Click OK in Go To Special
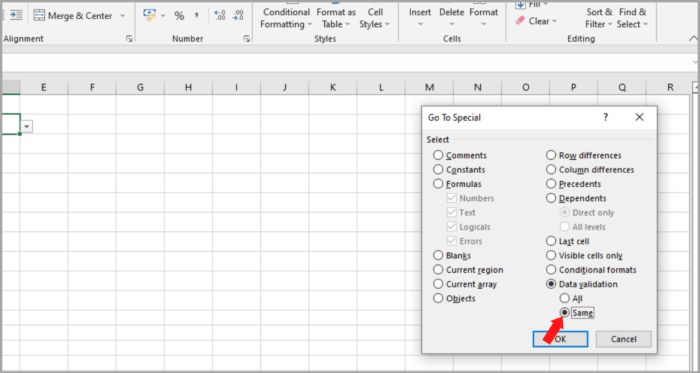 tap(560, 339)
